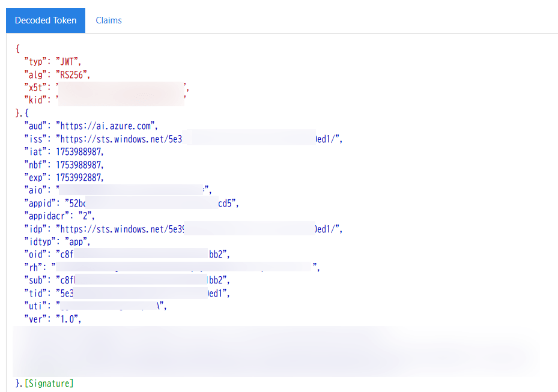Click the "appid" key name
Image resolution: width=558 pixels, height=392 pixels.
coord(39,204)
